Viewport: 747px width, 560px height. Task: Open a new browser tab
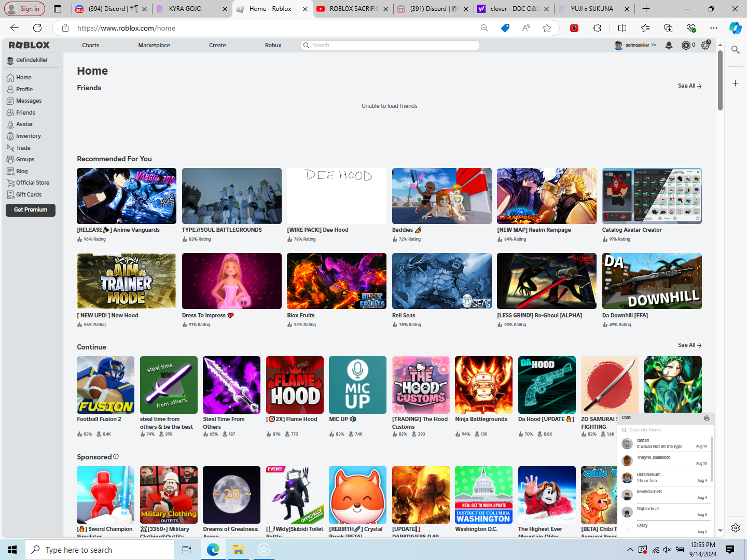[x=646, y=9]
